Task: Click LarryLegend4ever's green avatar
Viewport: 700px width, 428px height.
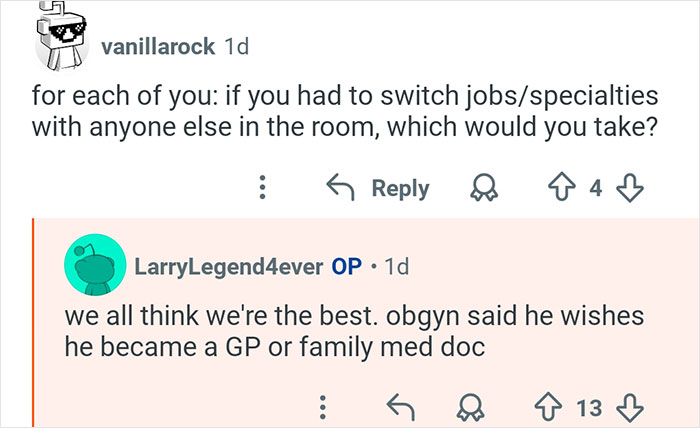Action: [92, 267]
